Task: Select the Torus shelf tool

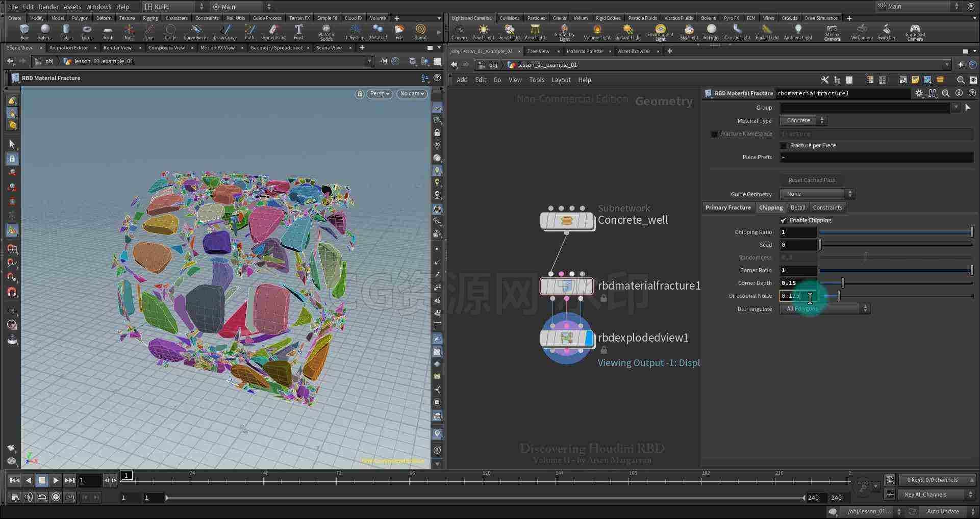Action: pos(87,32)
